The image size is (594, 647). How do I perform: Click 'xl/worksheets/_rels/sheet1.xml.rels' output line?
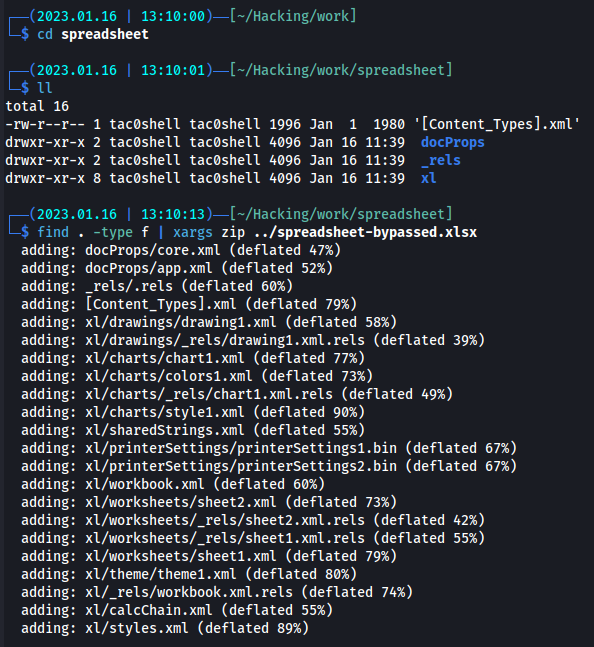(253, 538)
